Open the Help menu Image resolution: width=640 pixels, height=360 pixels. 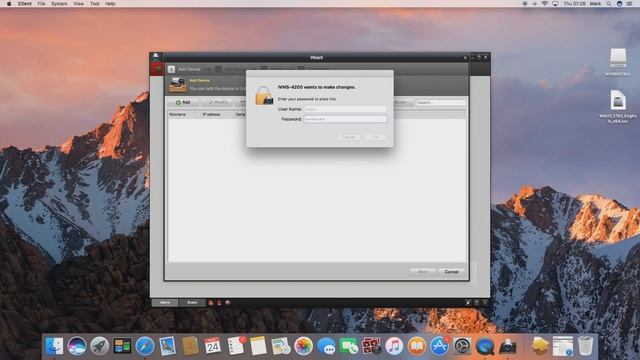[x=110, y=4]
